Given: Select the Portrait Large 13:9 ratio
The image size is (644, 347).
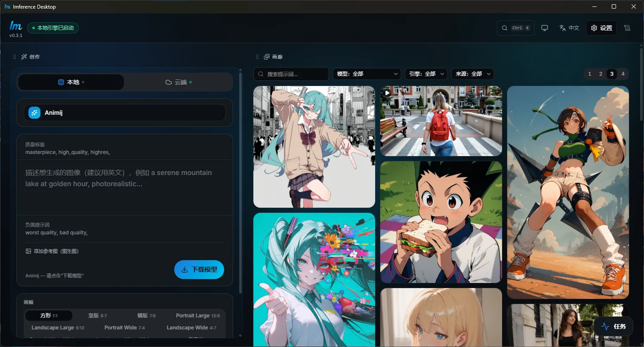Looking at the screenshot, I should pos(198,316).
